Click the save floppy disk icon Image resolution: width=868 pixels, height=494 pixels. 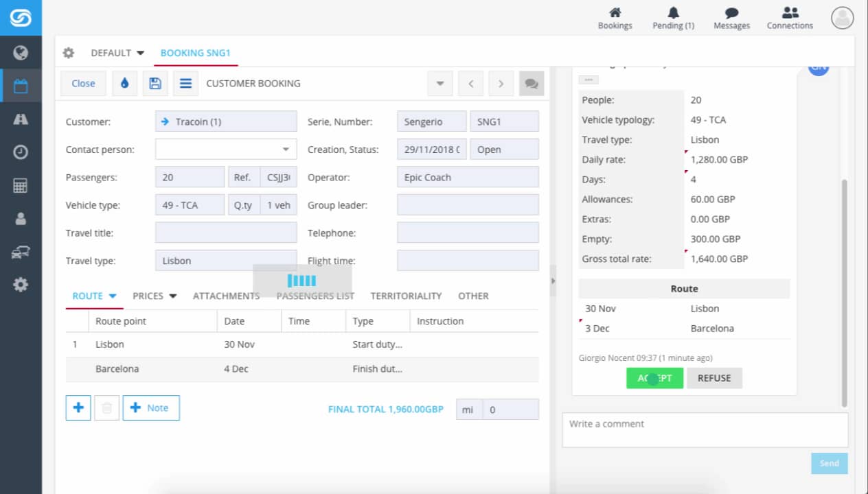pos(155,83)
